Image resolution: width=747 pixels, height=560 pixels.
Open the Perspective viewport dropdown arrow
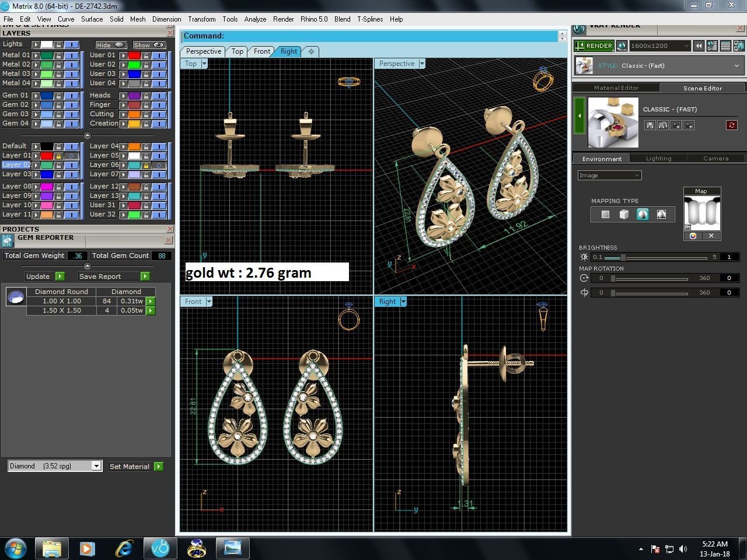pos(422,64)
